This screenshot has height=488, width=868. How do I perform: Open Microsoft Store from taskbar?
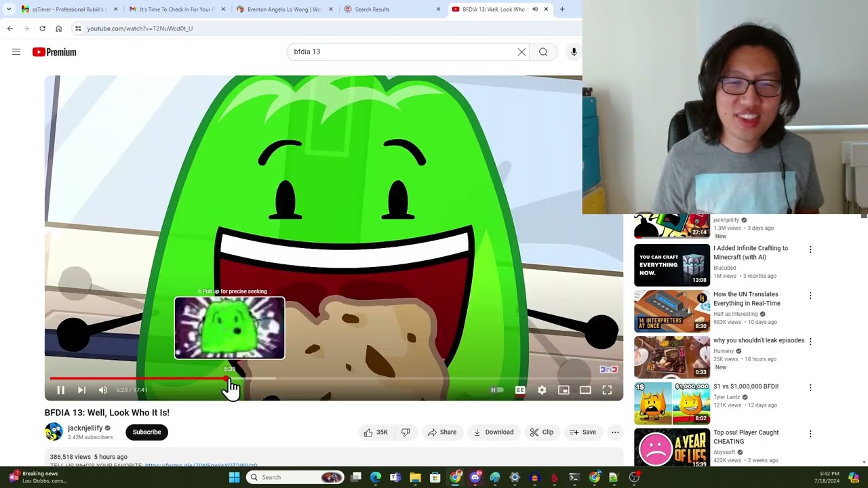[x=435, y=477]
